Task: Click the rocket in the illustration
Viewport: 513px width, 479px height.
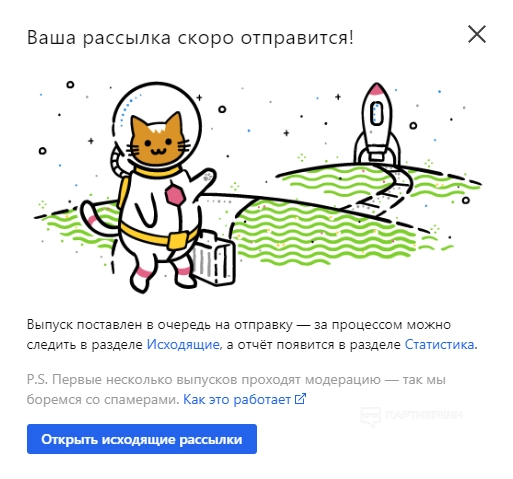Action: click(377, 123)
